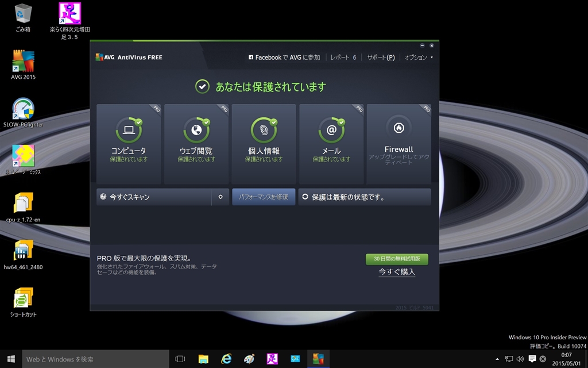Click the Facebook で AVG に参加 link
The width and height of the screenshot is (588, 368).
284,57
